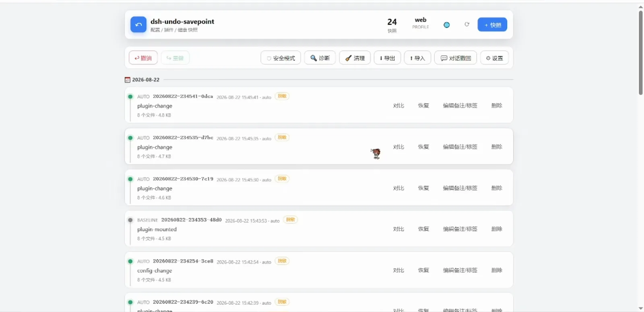Click the round refresh icon in header
644x312 pixels.
click(x=467, y=25)
